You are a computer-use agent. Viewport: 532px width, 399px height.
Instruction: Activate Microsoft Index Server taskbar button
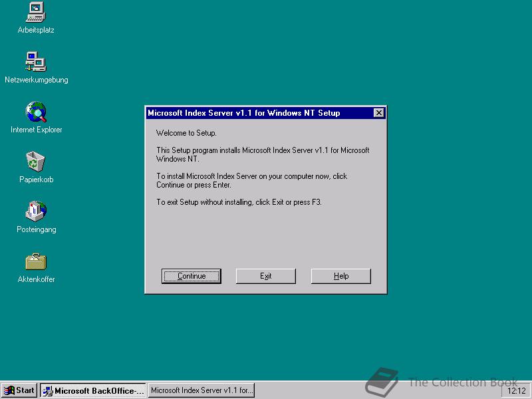coord(201,390)
